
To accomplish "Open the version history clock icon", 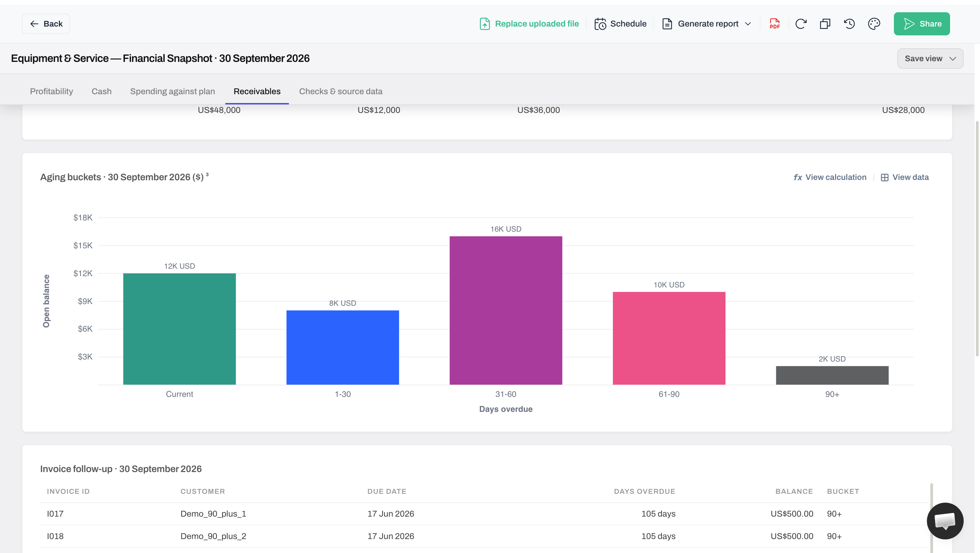I will [849, 23].
